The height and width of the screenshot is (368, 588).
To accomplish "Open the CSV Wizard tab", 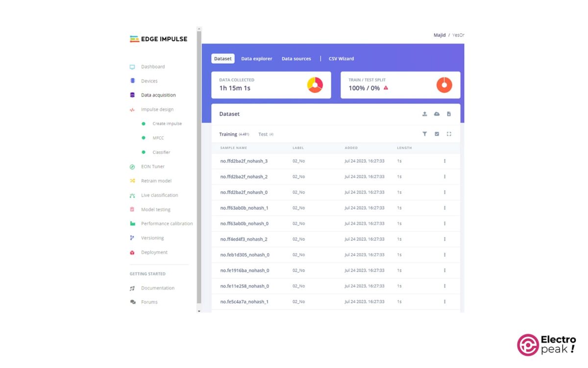I will 341,59.
